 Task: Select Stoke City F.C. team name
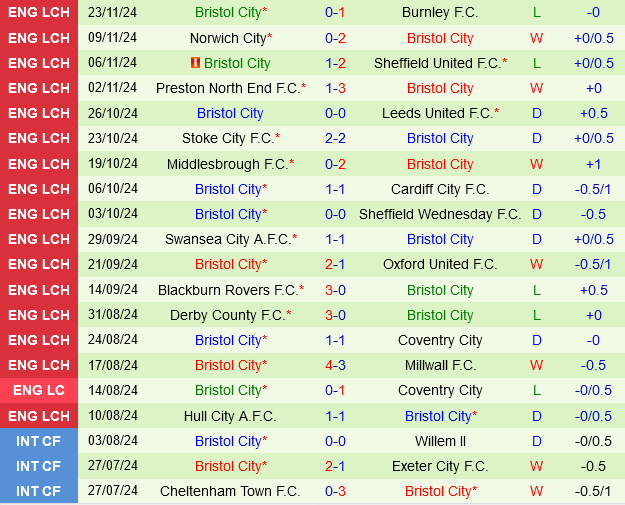(x=228, y=138)
